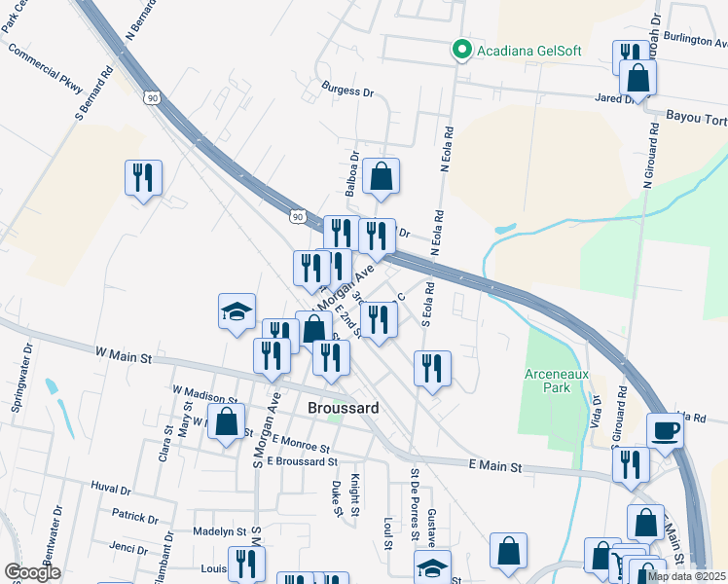Open the Google logo link
The height and width of the screenshot is (584, 728).
[32, 572]
